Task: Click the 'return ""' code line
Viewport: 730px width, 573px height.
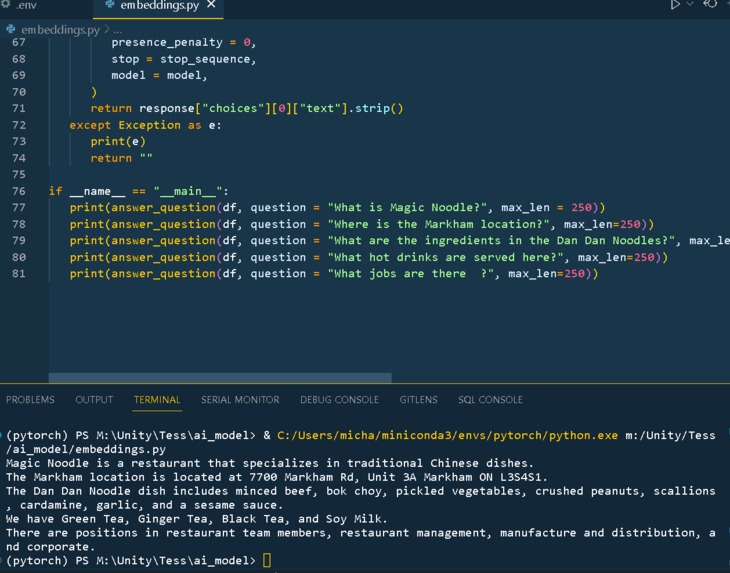Action: tap(122, 158)
